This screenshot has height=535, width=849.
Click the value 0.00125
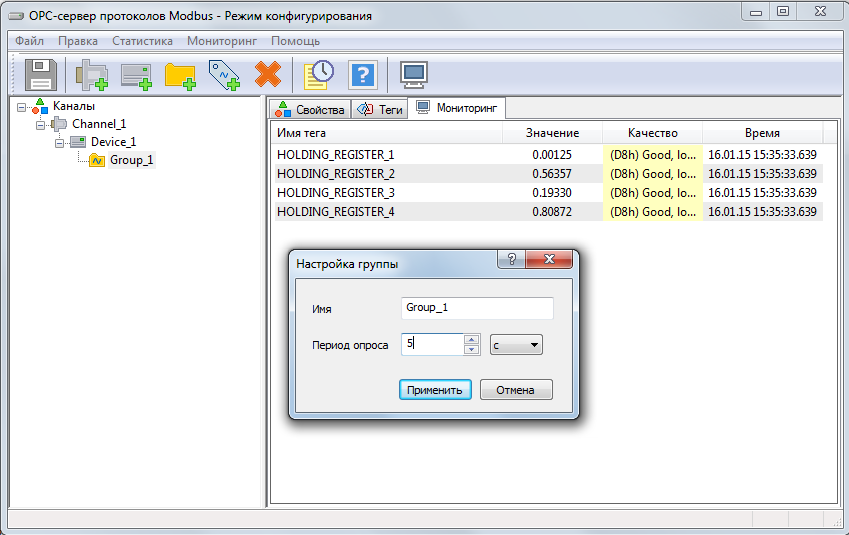tap(552, 155)
